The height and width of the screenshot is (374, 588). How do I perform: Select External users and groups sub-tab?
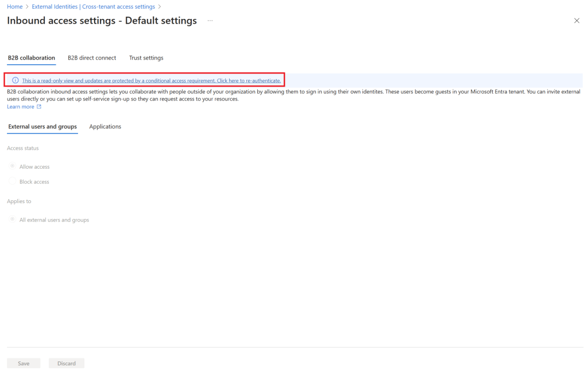coord(42,126)
